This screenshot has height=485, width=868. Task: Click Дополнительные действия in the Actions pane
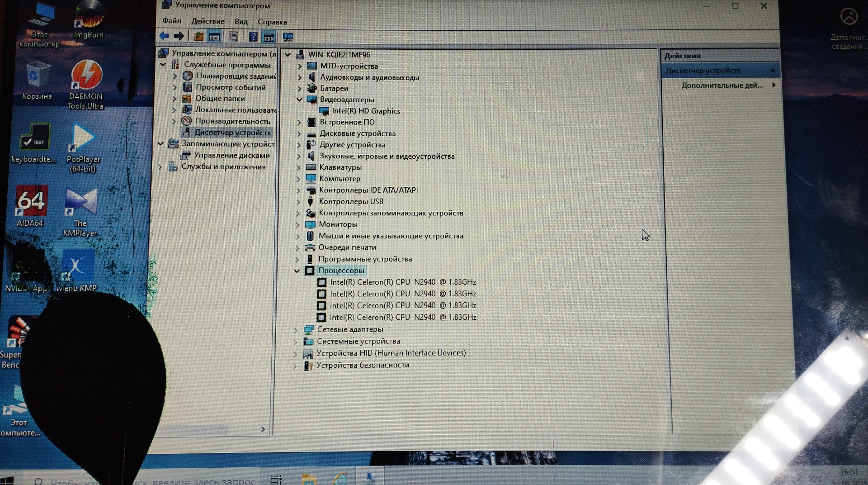(x=722, y=86)
